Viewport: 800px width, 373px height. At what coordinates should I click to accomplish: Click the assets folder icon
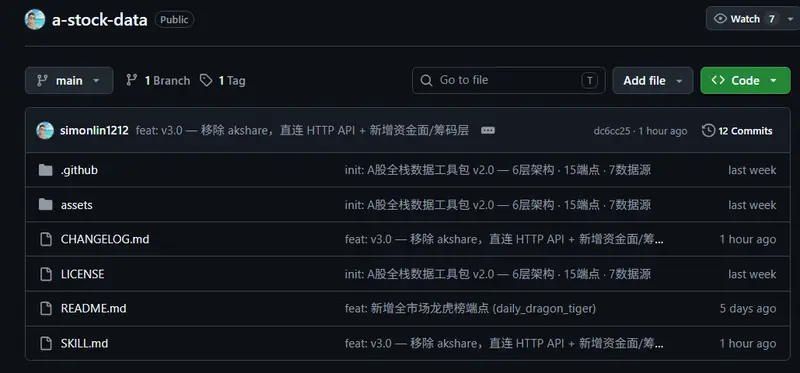[45, 205]
